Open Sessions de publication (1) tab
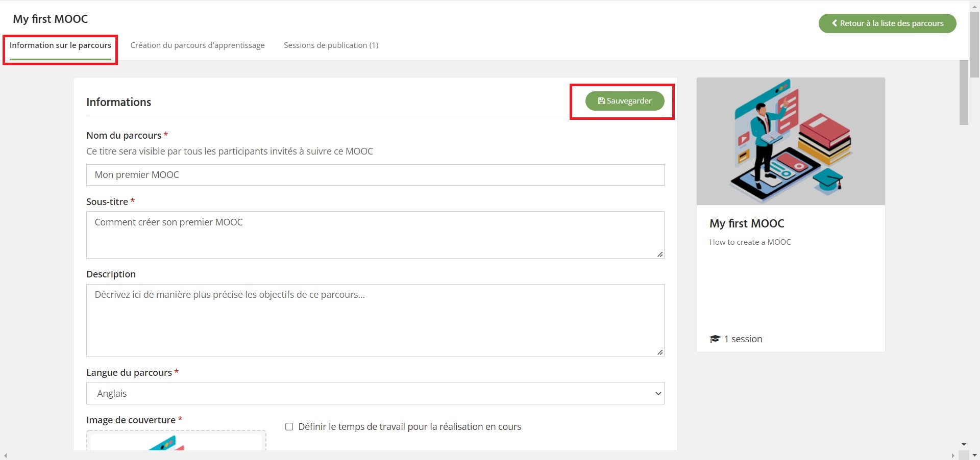The image size is (980, 460). click(331, 45)
